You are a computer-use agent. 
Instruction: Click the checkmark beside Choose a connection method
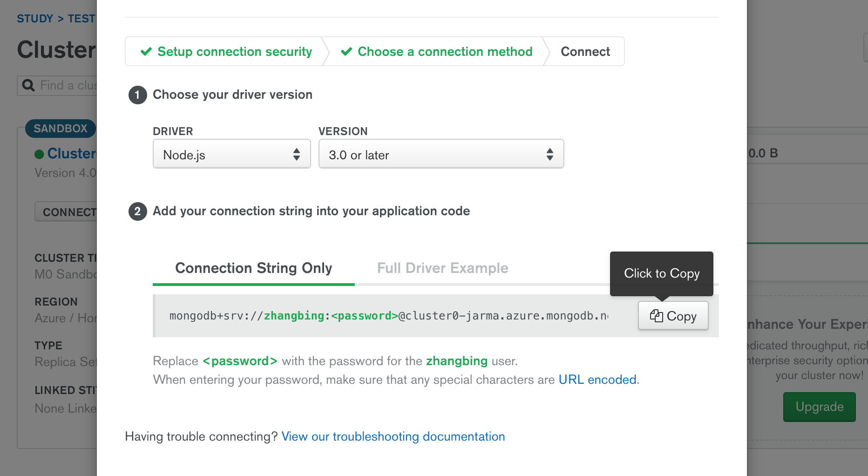point(346,51)
